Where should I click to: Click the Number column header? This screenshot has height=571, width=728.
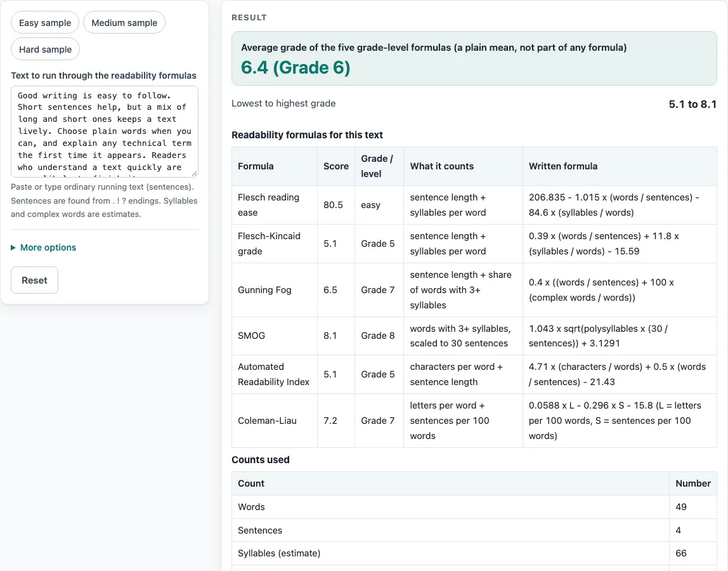[692, 483]
